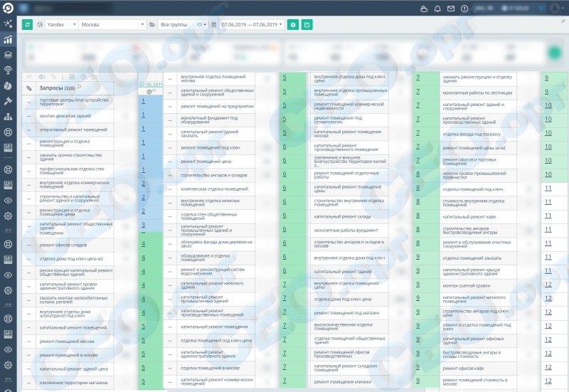569x392 pixels.
Task: Select query отделка помещений заказать
Action: [472, 258]
